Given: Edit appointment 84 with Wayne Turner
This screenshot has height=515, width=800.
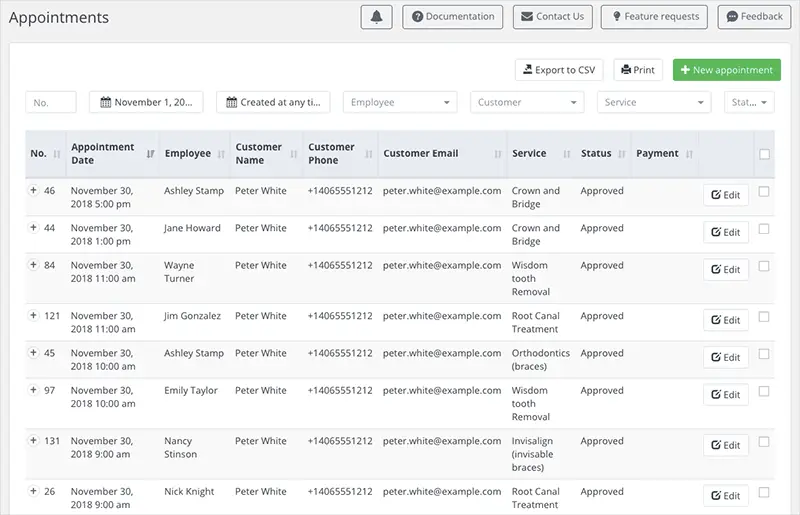Looking at the screenshot, I should (726, 269).
